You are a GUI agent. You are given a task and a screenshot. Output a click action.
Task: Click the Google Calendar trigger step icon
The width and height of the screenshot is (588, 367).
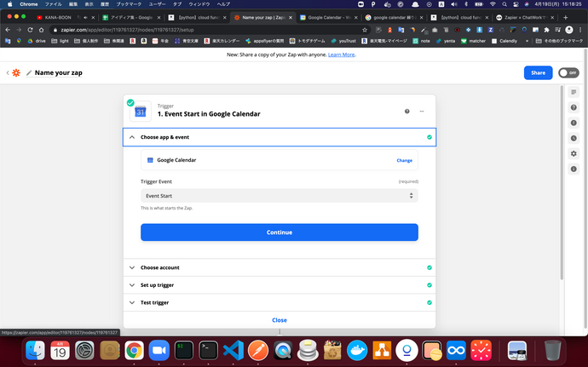[141, 112]
